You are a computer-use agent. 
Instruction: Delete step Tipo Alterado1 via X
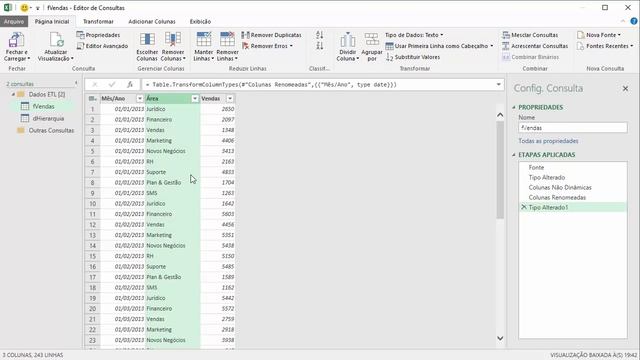(524, 207)
